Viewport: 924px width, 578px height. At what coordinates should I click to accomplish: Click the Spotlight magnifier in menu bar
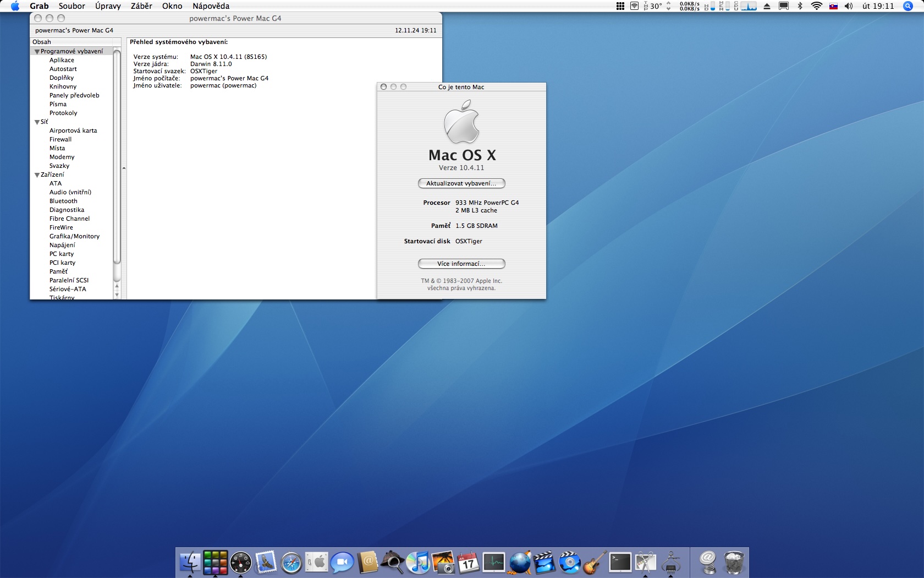point(908,6)
